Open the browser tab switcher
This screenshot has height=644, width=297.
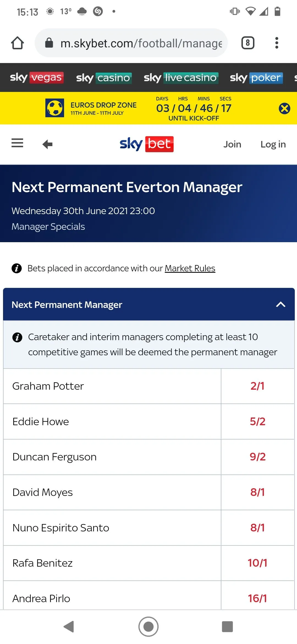click(x=248, y=43)
